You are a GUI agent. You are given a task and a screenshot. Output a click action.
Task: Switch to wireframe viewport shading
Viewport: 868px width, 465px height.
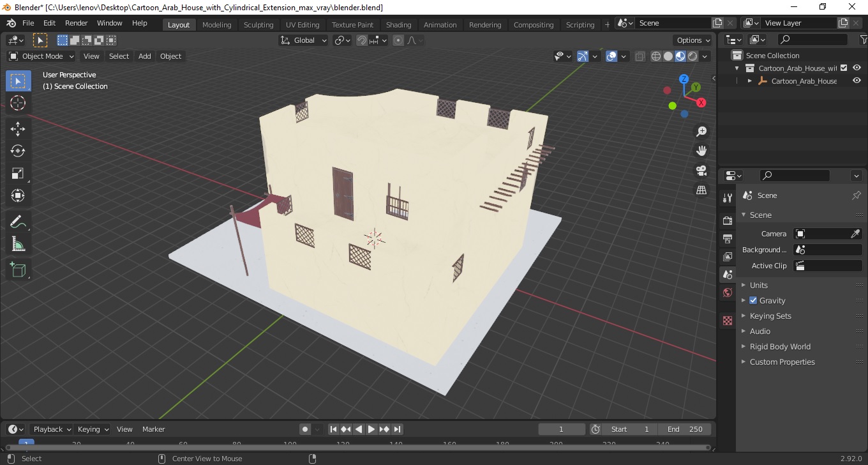[656, 56]
